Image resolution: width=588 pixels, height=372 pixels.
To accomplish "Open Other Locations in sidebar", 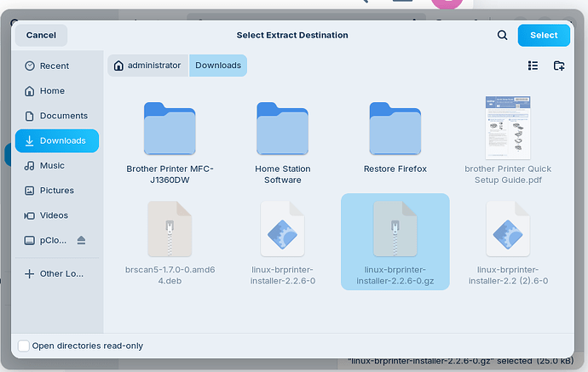I will 57,274.
